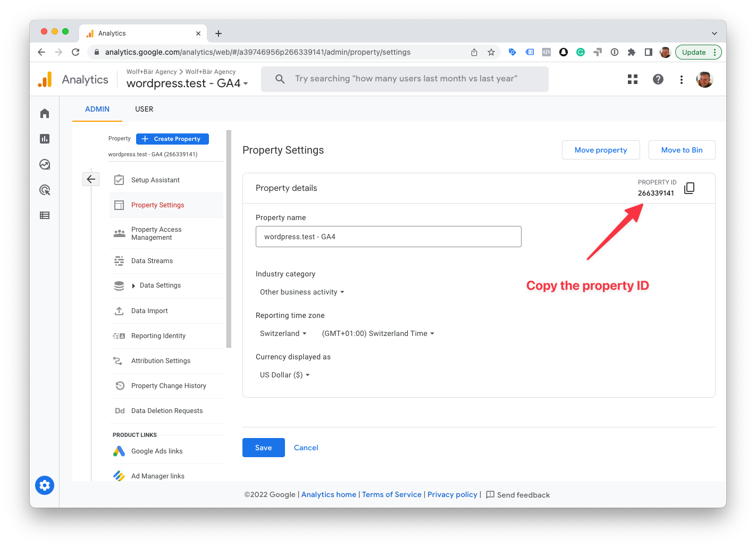Open Ad Manager links item
The width and height of the screenshot is (756, 547).
coord(166,475)
